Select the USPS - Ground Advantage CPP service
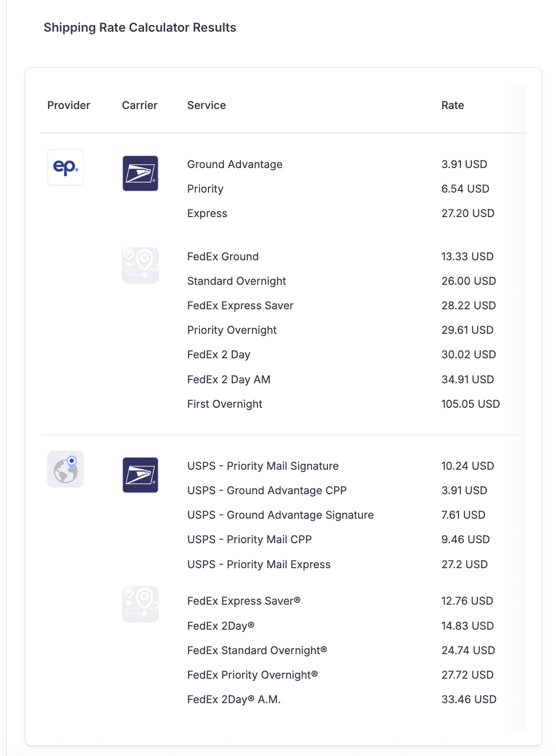556x756 pixels. 267,490
